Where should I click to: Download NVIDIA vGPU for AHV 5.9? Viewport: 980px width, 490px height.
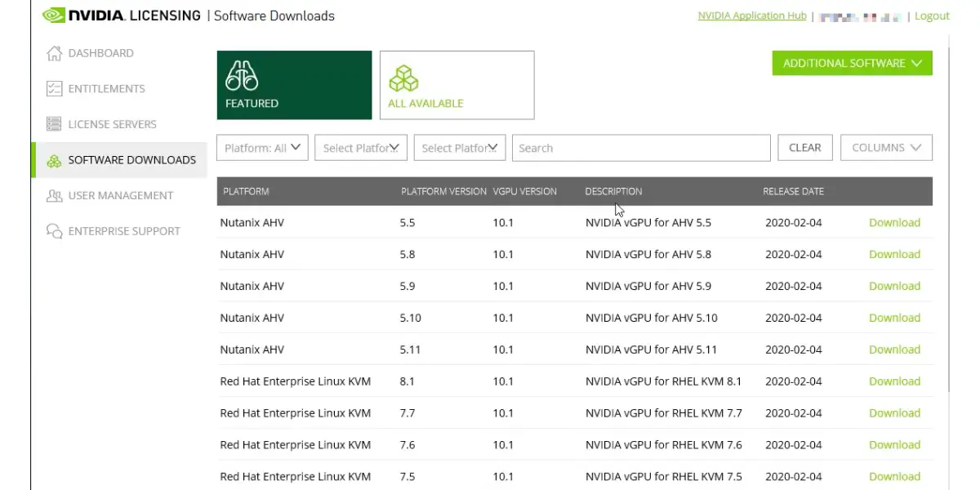point(894,286)
